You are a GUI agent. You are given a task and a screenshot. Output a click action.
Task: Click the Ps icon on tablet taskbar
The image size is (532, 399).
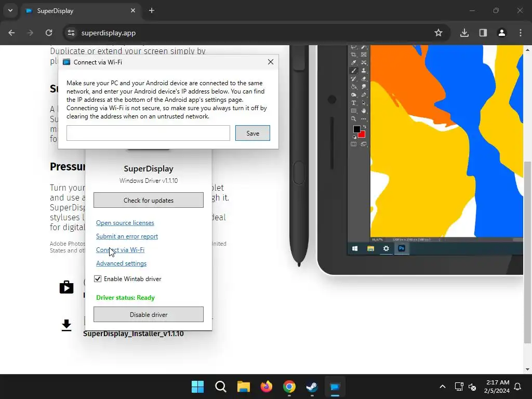pos(402,248)
